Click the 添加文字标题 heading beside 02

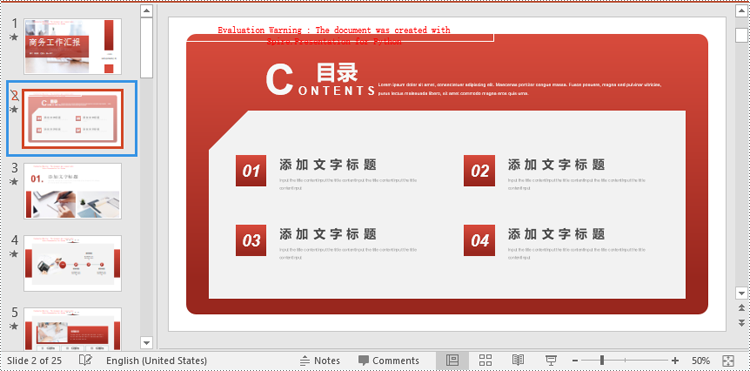(557, 165)
